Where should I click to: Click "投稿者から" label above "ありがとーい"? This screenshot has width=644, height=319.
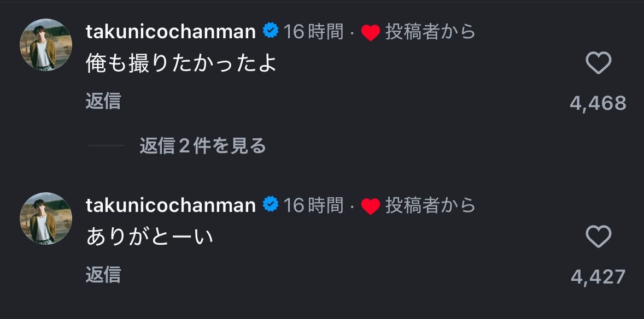tap(430, 205)
